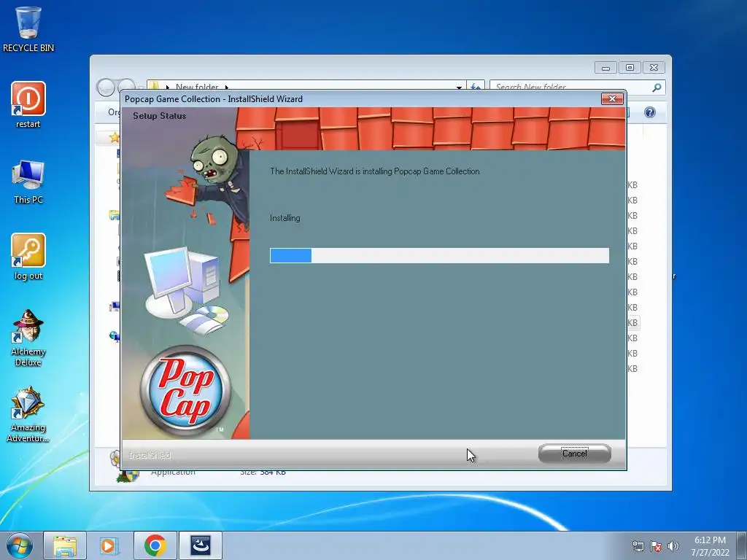
Task: Select the Alchemy Deluxe game shortcut
Action: (28, 338)
